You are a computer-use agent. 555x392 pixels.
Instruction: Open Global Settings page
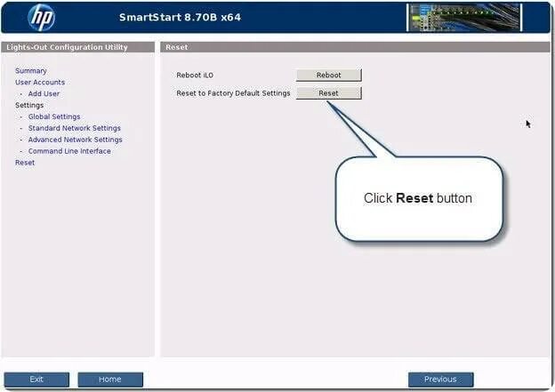tap(54, 116)
